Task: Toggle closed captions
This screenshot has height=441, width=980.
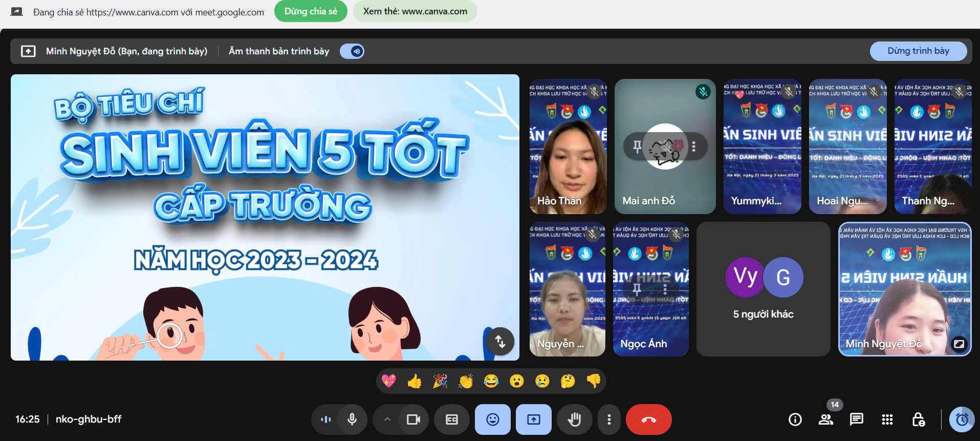Action: (452, 419)
